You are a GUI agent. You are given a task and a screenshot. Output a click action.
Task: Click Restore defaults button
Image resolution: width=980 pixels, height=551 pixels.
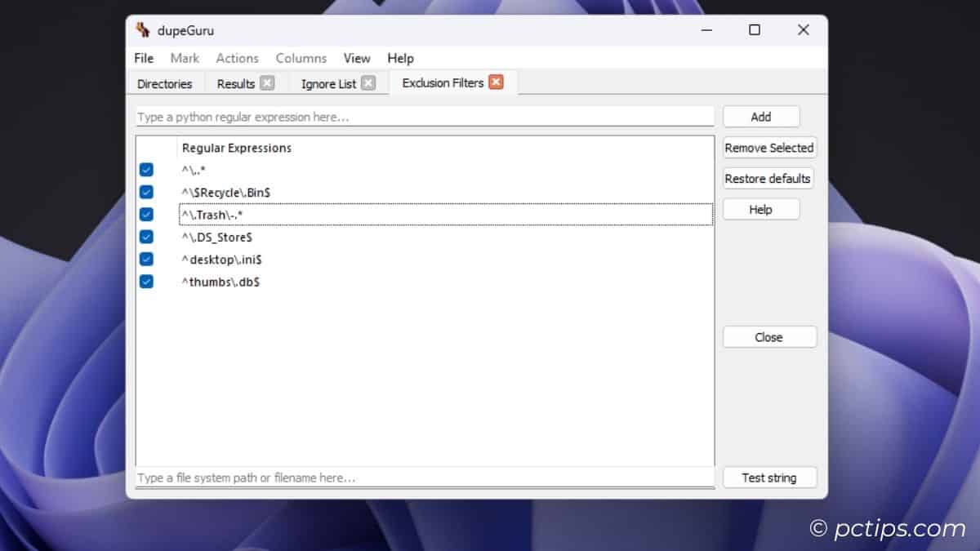click(x=768, y=178)
